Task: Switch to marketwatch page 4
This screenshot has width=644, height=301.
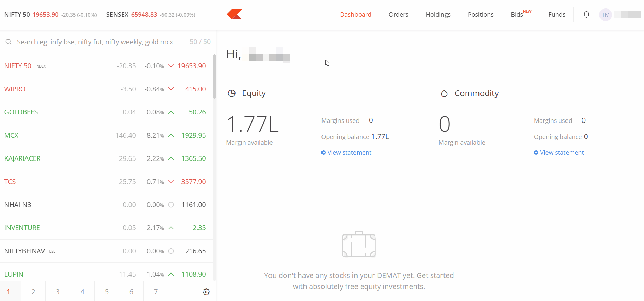Action: coord(82,291)
